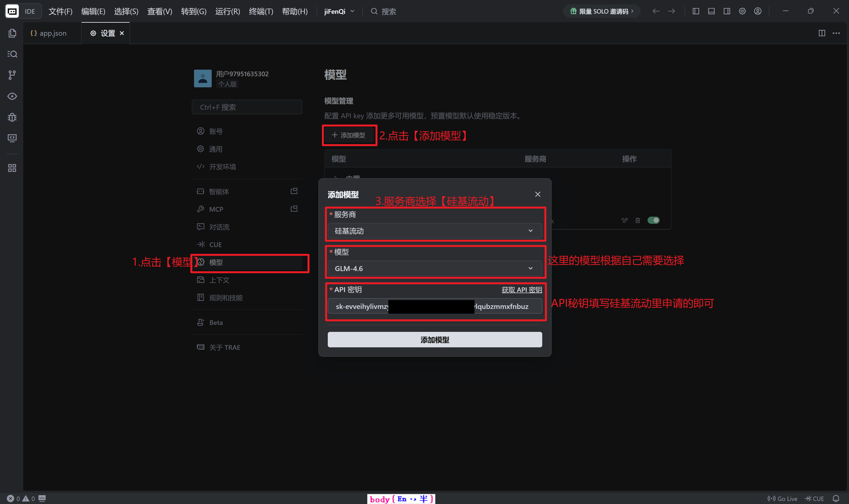Open the Search panel icon in activity bar
The width and height of the screenshot is (849, 504).
(12, 54)
